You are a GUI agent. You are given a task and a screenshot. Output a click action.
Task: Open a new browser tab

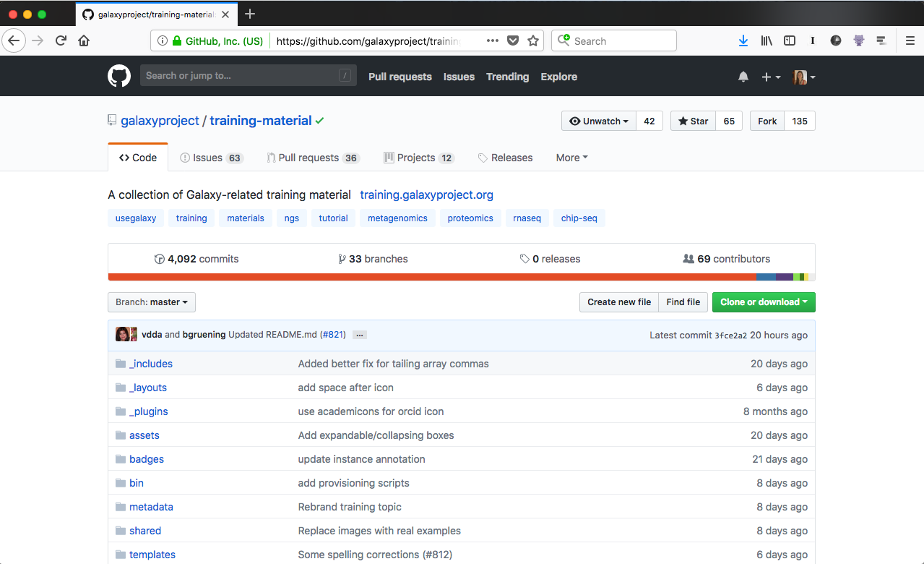(x=250, y=14)
